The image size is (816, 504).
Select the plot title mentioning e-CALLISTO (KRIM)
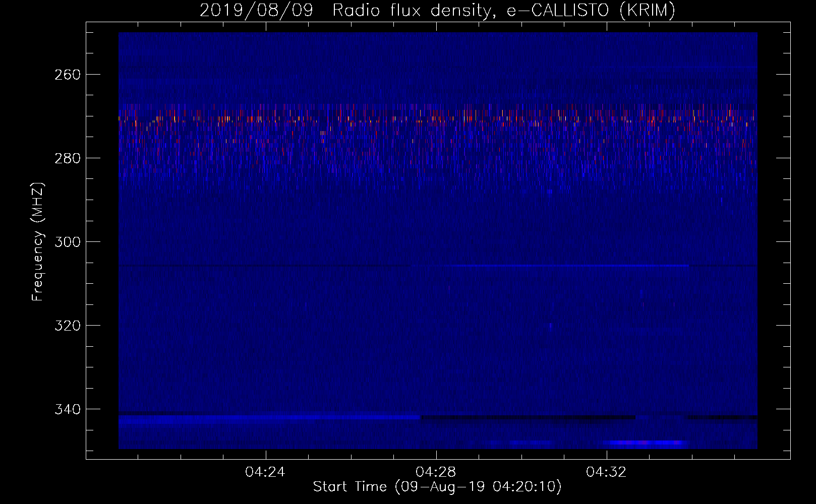click(437, 11)
